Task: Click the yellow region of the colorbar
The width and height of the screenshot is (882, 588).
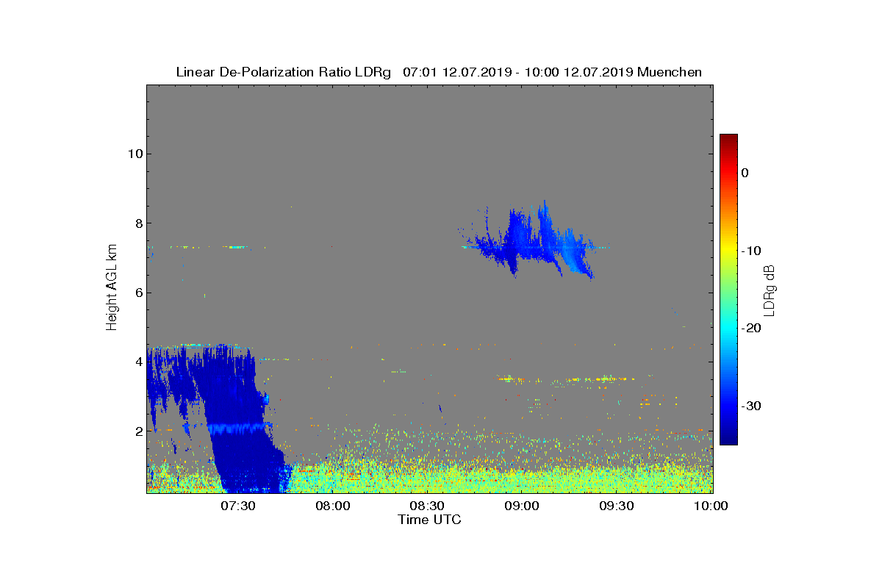Action: click(x=728, y=251)
